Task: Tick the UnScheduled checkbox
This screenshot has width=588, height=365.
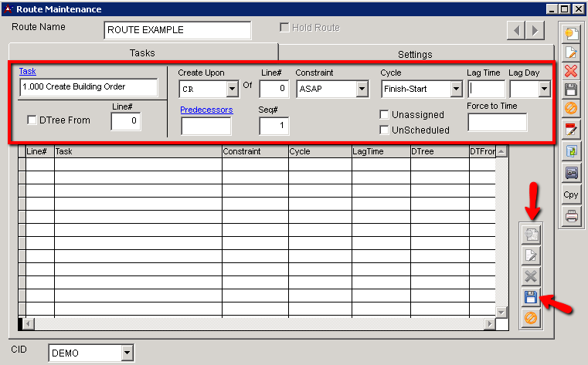Action: point(385,130)
